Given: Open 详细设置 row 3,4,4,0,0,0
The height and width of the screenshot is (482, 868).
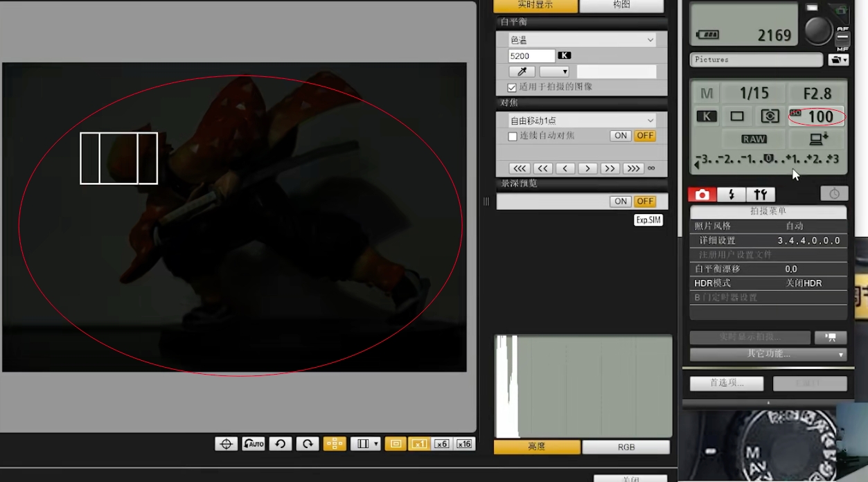Looking at the screenshot, I should click(768, 240).
